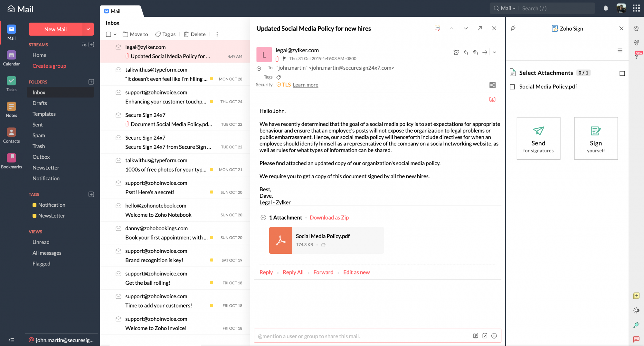The image size is (644, 346).
Task: Go to previous email with up chevron
Action: click(451, 28)
